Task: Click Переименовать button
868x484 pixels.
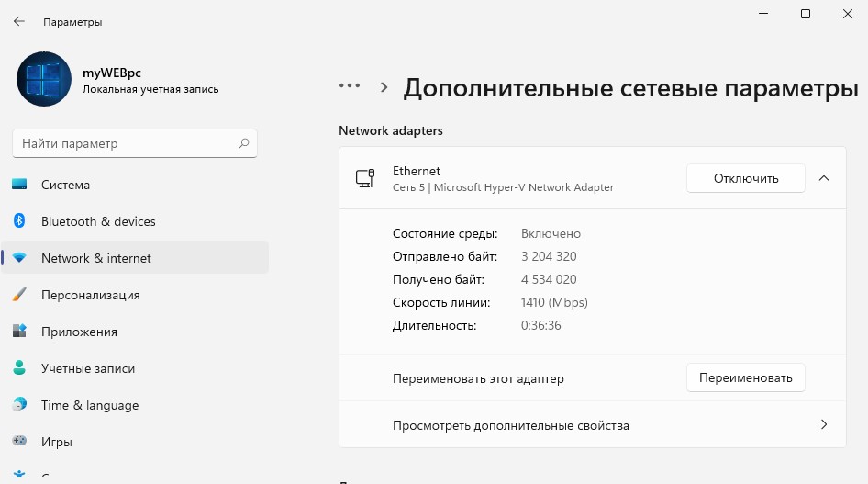Action: (x=746, y=377)
